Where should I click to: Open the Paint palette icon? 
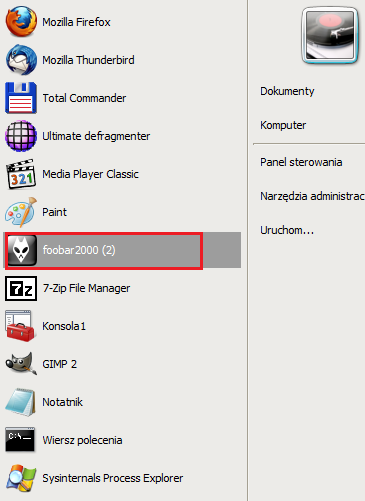21,212
